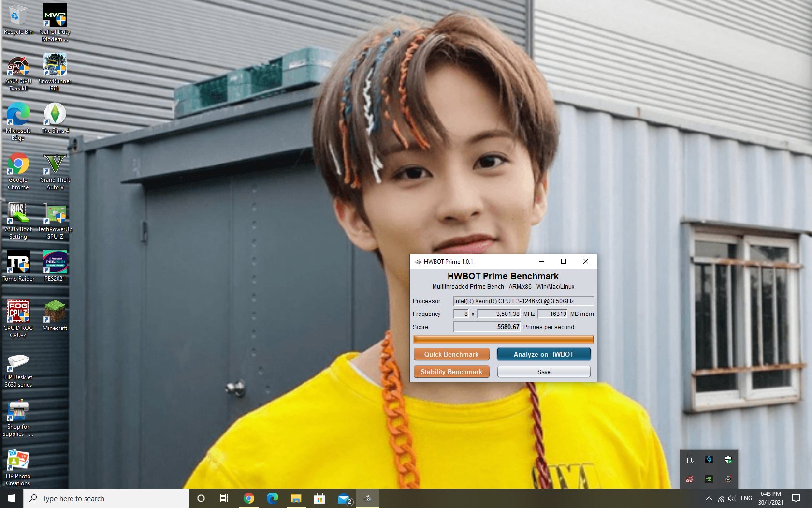
Task: Launch Minecraft desktop shortcut
Action: click(55, 315)
